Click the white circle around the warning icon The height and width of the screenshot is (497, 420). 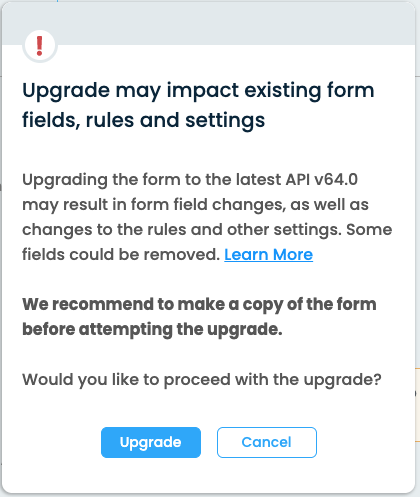coord(40,46)
